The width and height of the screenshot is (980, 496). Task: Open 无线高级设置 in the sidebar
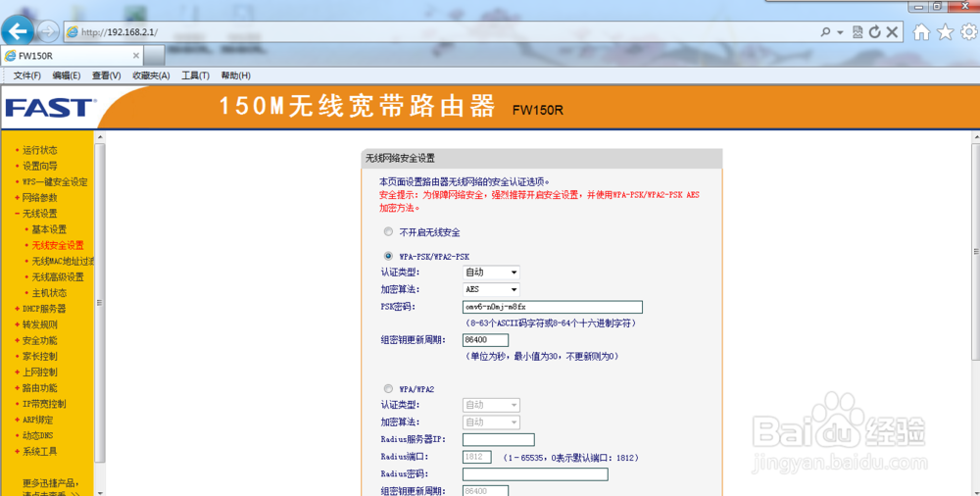point(58,277)
